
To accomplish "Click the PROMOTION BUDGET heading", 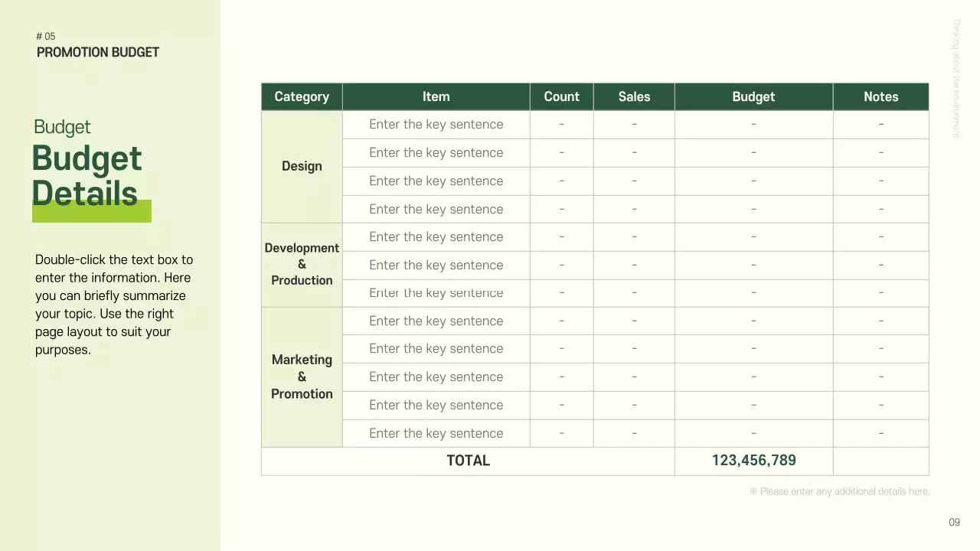I will click(98, 52).
